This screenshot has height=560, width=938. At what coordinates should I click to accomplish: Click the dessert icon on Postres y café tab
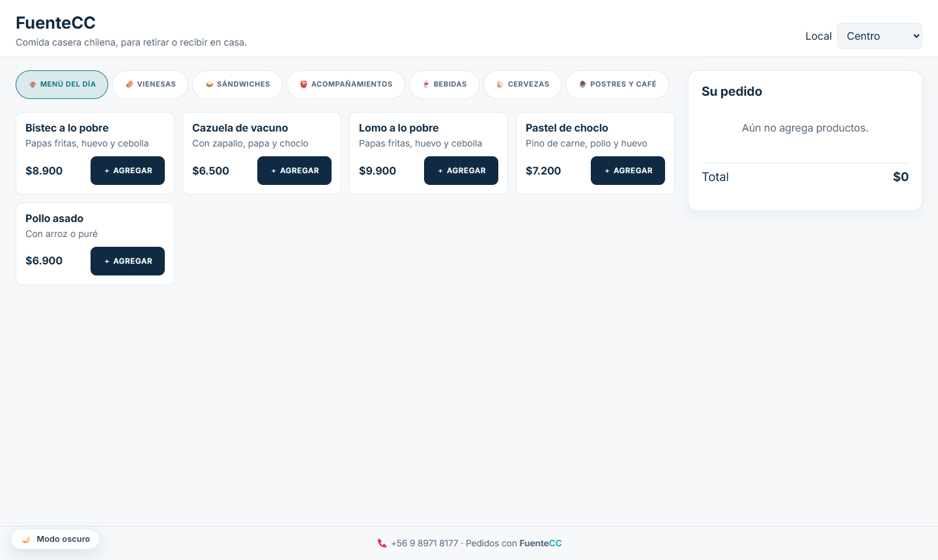pos(582,85)
